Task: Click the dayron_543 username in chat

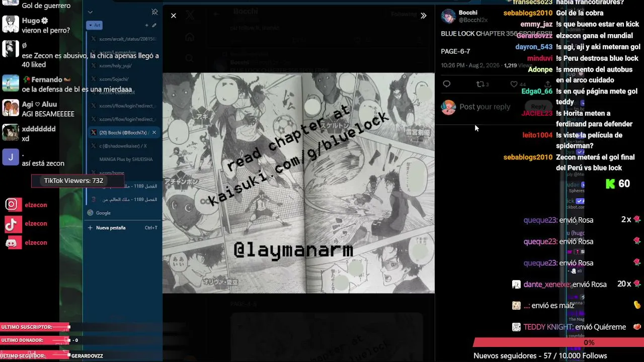Action: [534, 47]
